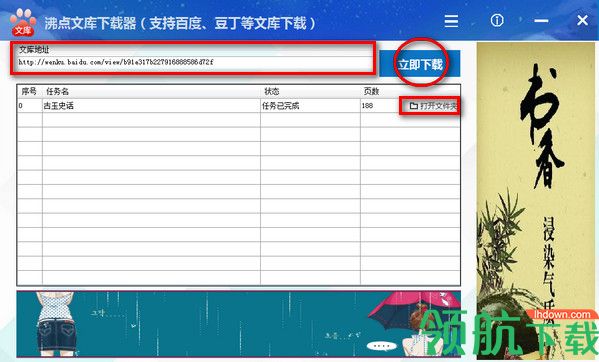Click the 文库 paw logo
Image resolution: width=599 pixels, height=362 pixels.
point(23,23)
